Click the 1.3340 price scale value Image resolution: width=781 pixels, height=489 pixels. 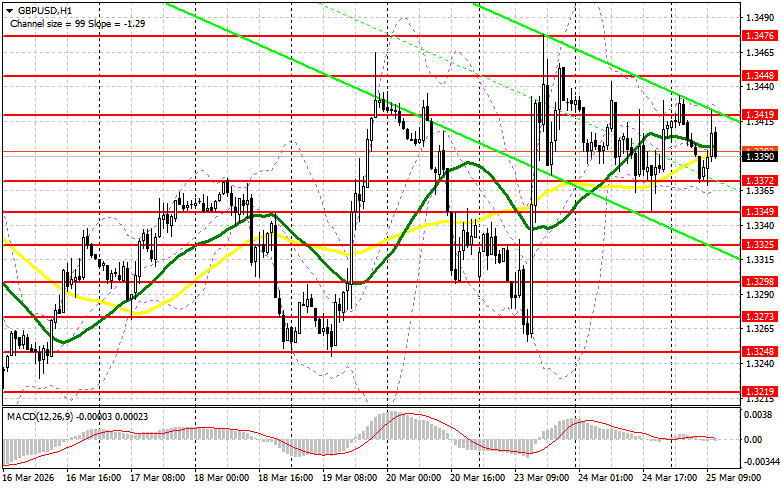[760, 226]
